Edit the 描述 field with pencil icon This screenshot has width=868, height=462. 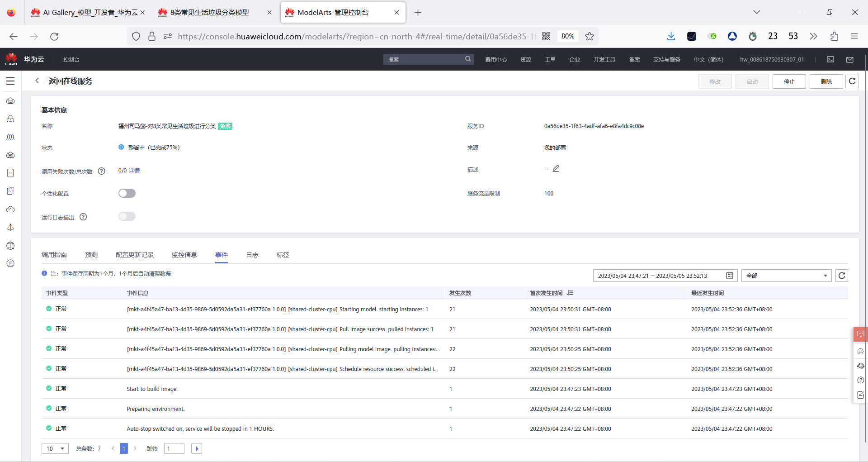click(x=556, y=169)
